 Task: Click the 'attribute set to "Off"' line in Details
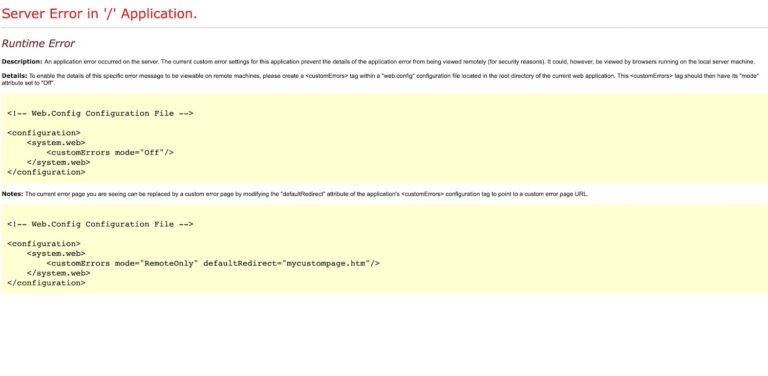[x=28, y=83]
